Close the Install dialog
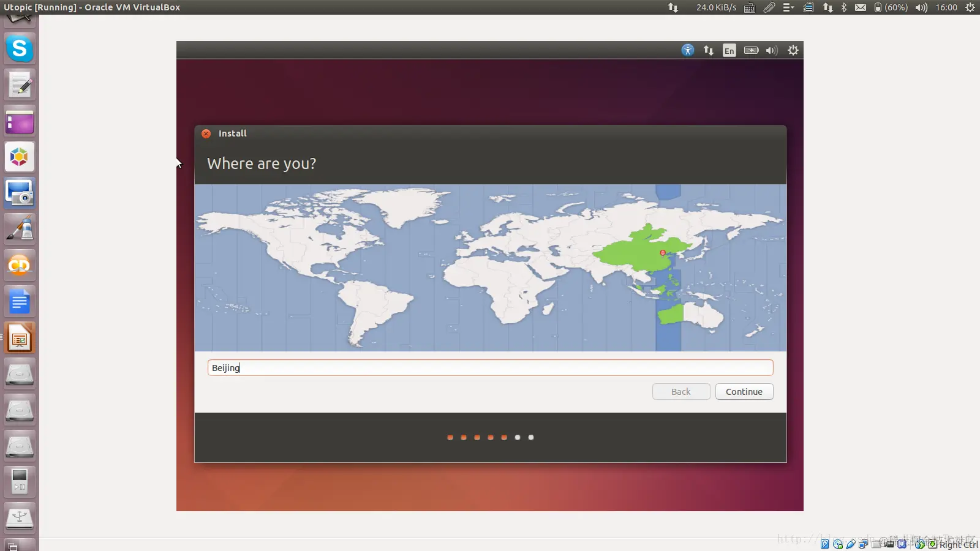 point(206,133)
